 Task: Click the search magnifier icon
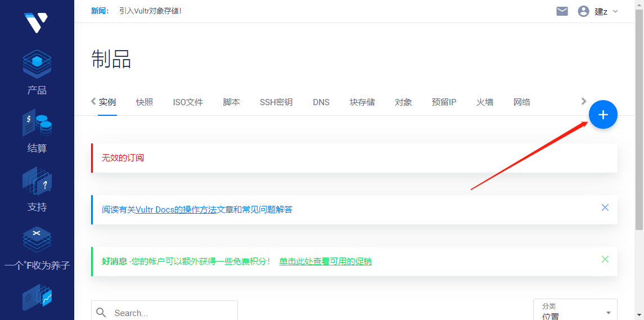(x=101, y=313)
